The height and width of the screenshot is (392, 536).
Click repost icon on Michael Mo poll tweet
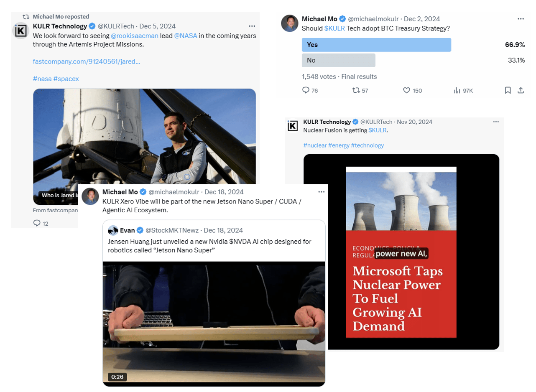[x=356, y=90]
